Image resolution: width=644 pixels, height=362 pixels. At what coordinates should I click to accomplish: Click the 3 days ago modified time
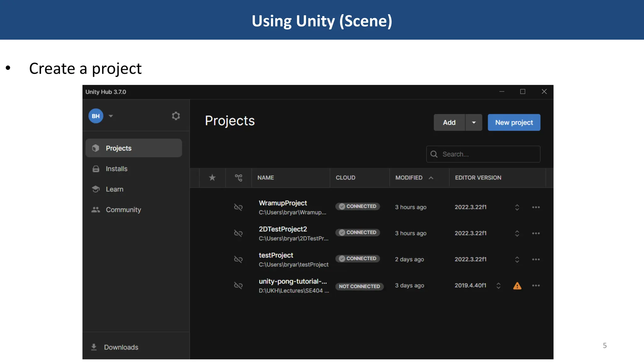409,285
